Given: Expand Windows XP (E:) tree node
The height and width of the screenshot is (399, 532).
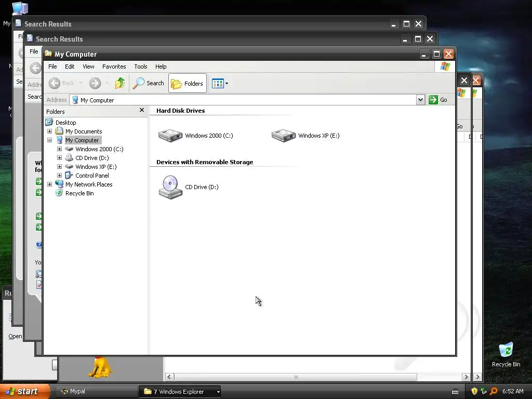Looking at the screenshot, I should click(59, 166).
